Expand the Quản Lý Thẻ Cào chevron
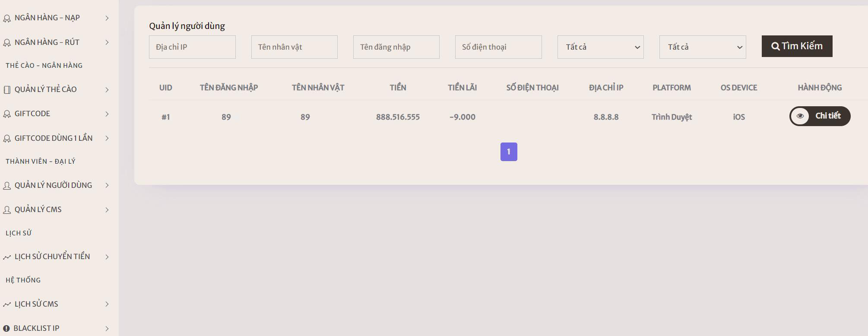 [107, 90]
